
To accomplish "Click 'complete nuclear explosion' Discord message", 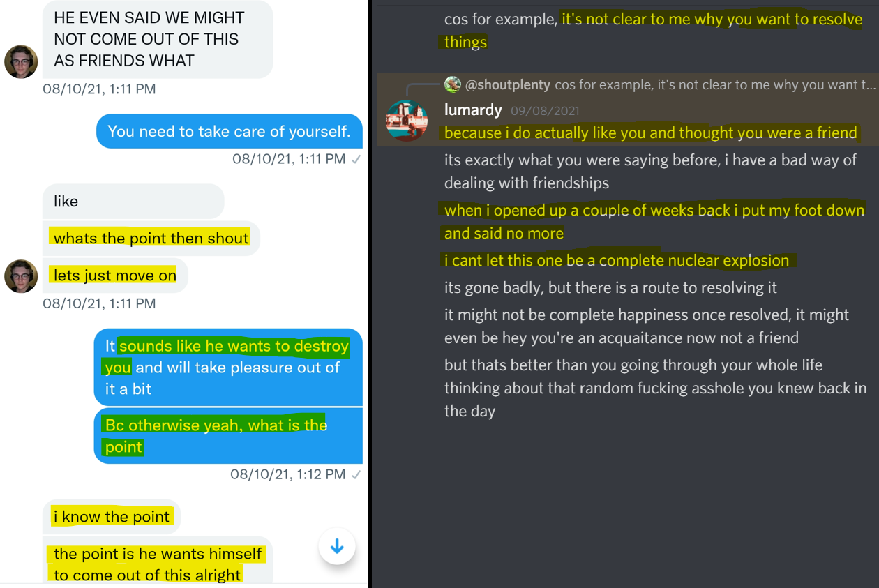I will [x=617, y=260].
